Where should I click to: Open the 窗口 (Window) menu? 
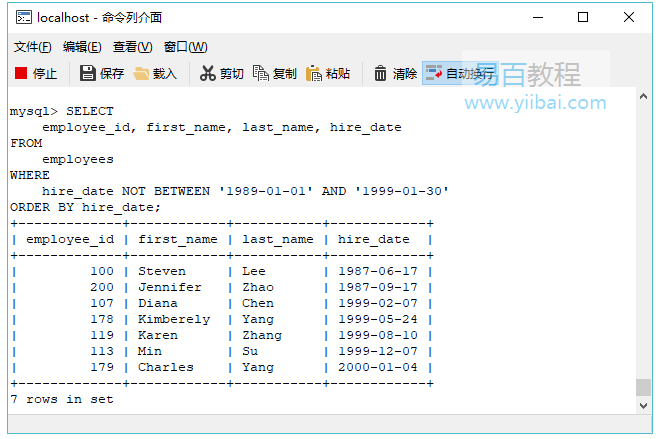coord(185,47)
